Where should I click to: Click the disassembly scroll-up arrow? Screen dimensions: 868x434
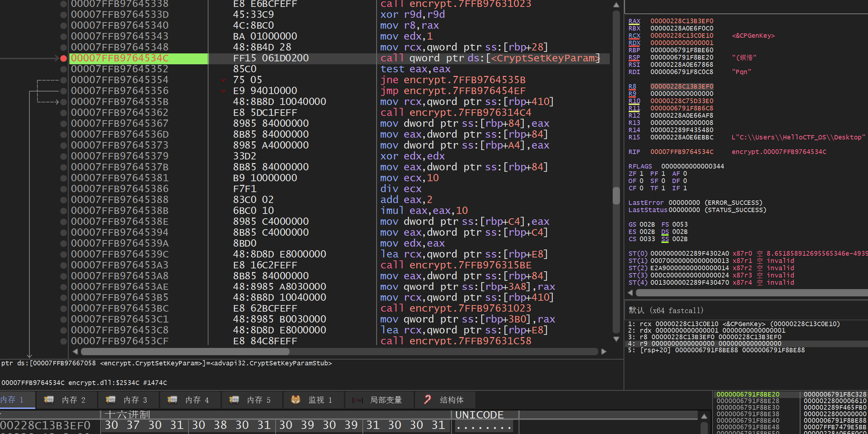pos(616,5)
